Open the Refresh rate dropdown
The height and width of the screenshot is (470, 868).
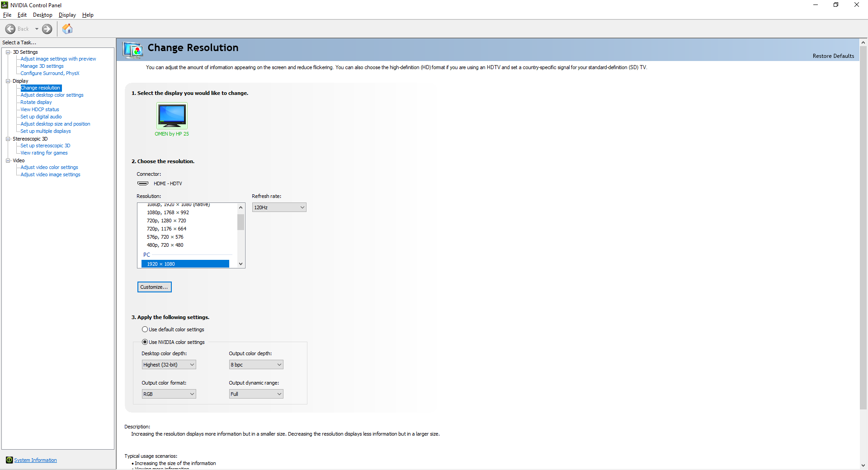[279, 207]
